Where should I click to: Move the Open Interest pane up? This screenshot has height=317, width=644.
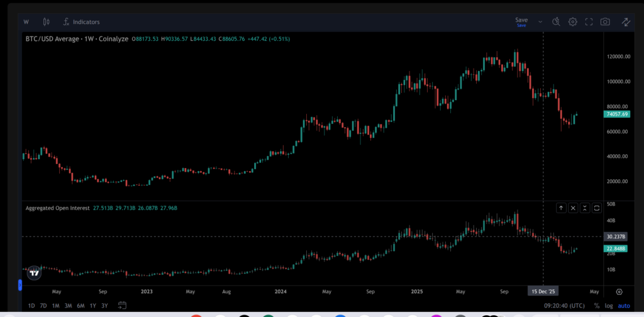[562, 208]
